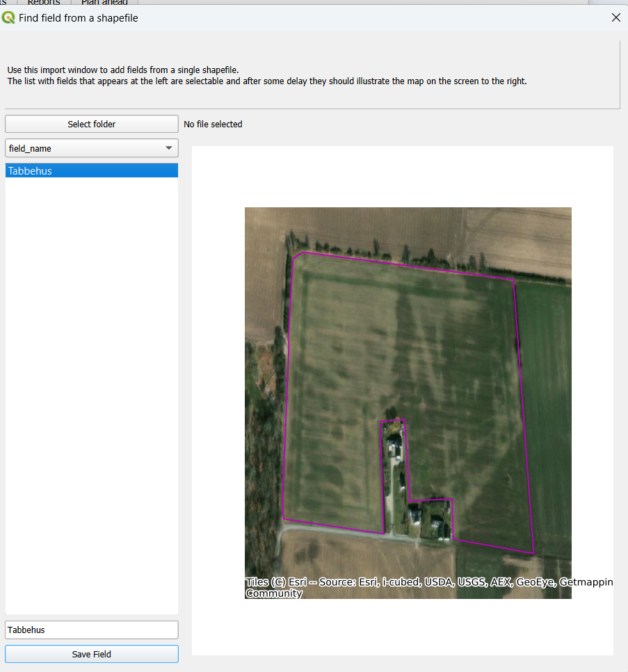Click the Tabbehus name input field
Image resolution: width=628 pixels, height=672 pixels.
click(92, 630)
